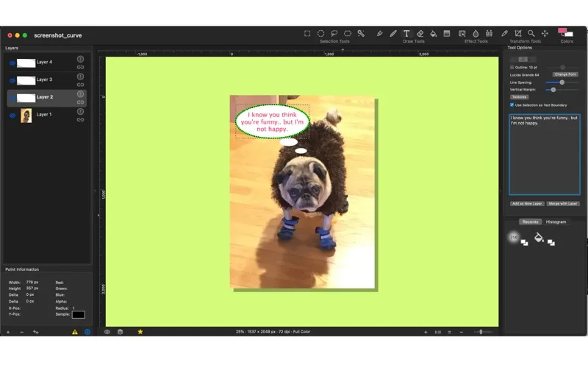Click the yellow warning triangle icon
The height and width of the screenshot is (368, 588).
(75, 332)
